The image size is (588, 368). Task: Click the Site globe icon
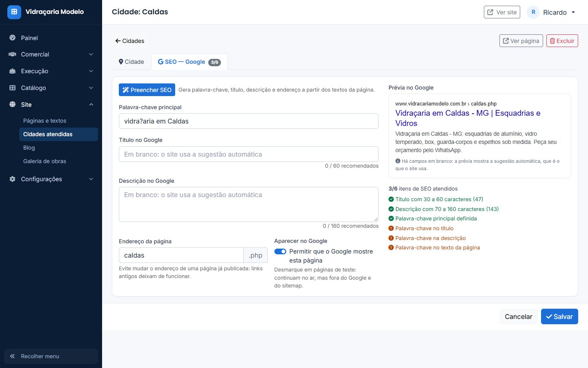point(12,105)
